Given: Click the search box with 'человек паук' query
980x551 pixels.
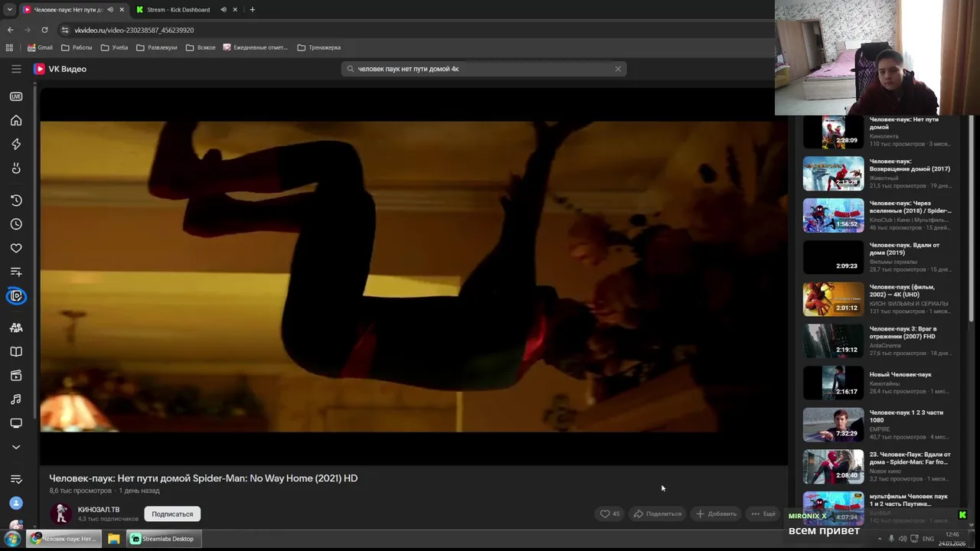Looking at the screenshot, I should [484, 69].
